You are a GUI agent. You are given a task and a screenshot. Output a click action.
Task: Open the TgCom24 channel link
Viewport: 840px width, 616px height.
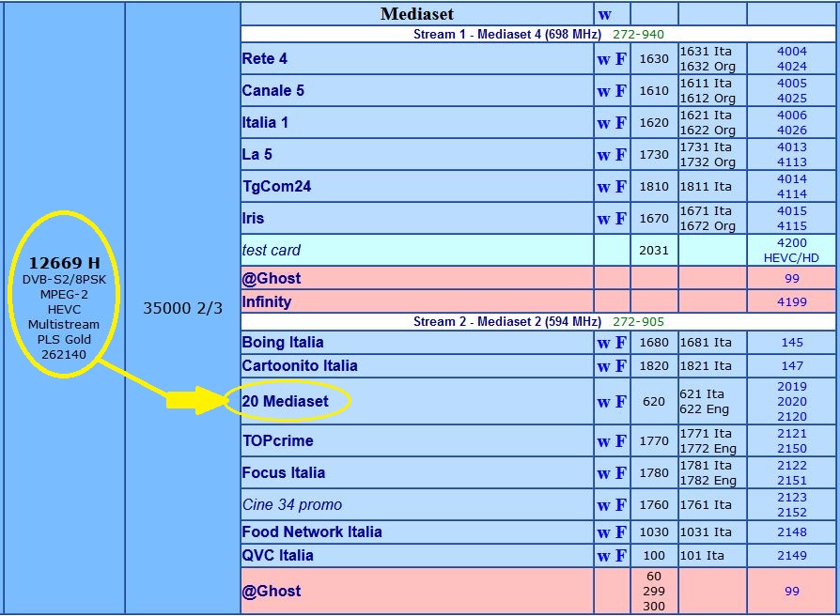tap(276, 186)
